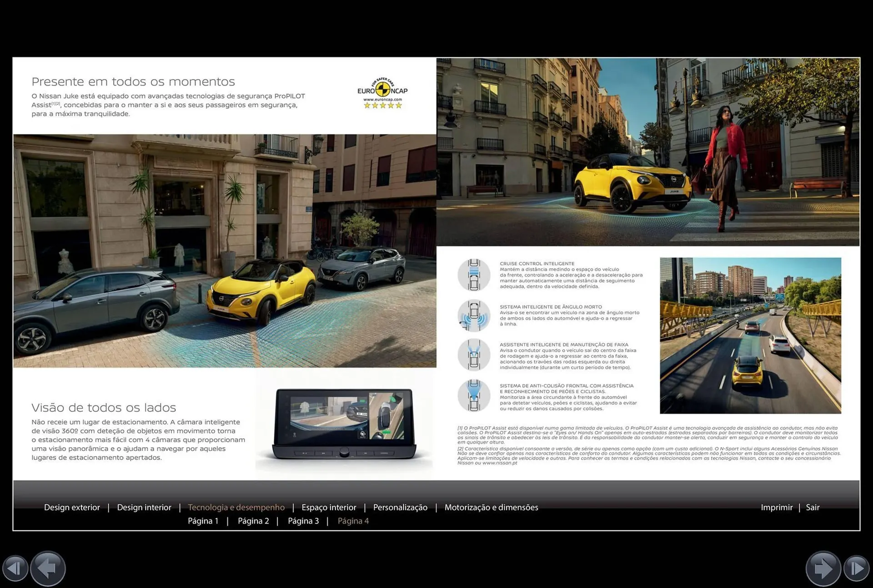This screenshot has width=873, height=588.
Task: Select Tecnologia e desempenho tab
Action: [236, 507]
